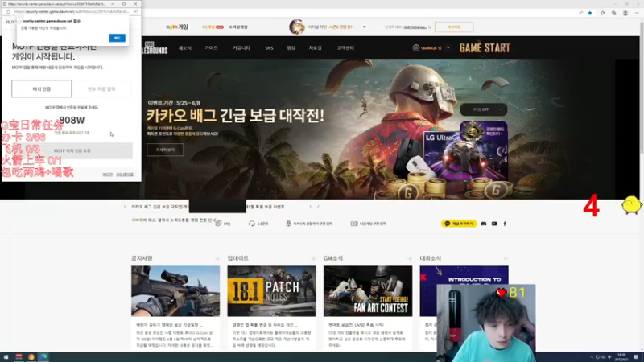Open the 새소식 menu

[185, 48]
